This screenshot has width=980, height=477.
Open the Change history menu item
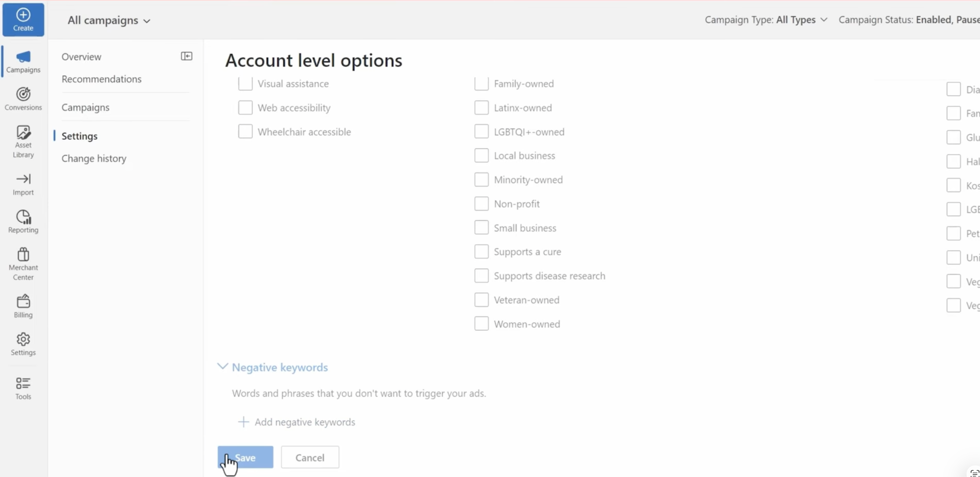point(94,159)
